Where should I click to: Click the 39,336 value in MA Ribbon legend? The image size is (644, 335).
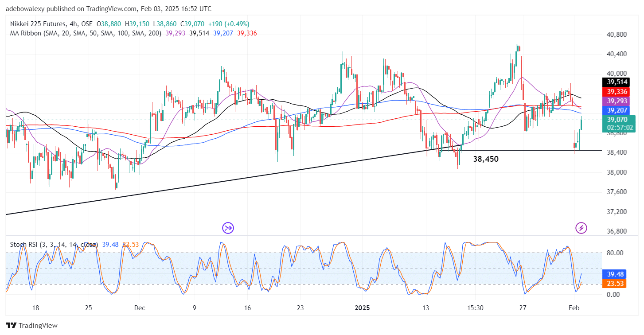click(x=247, y=33)
